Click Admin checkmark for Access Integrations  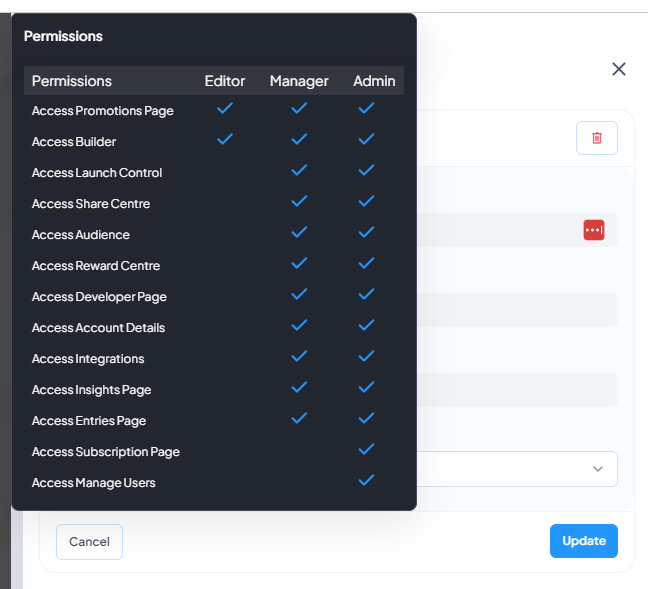tap(366, 356)
